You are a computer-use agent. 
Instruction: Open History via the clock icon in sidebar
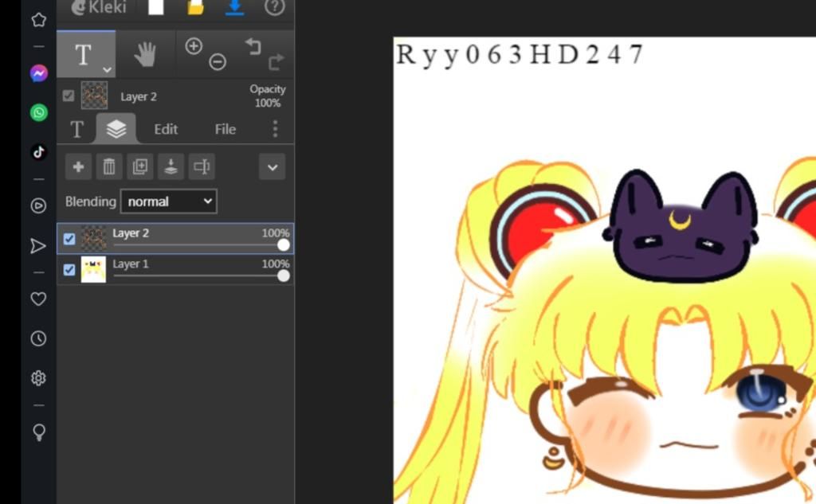pos(38,338)
